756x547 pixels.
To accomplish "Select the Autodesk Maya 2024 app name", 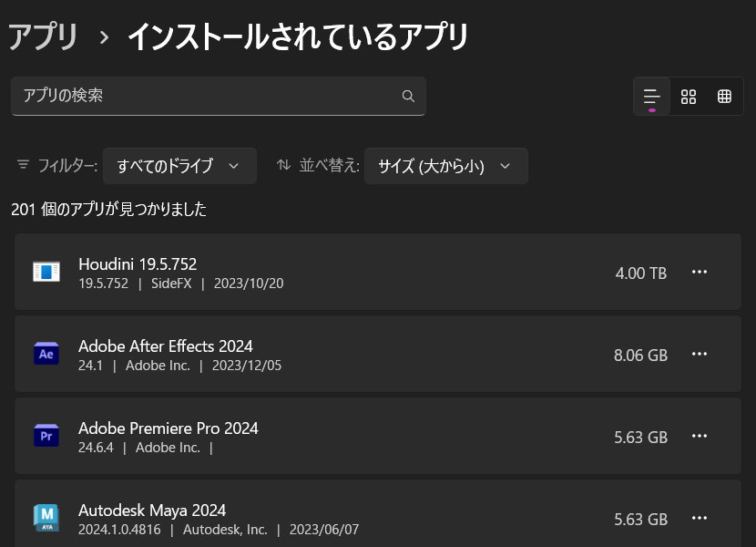I will coord(152,511).
